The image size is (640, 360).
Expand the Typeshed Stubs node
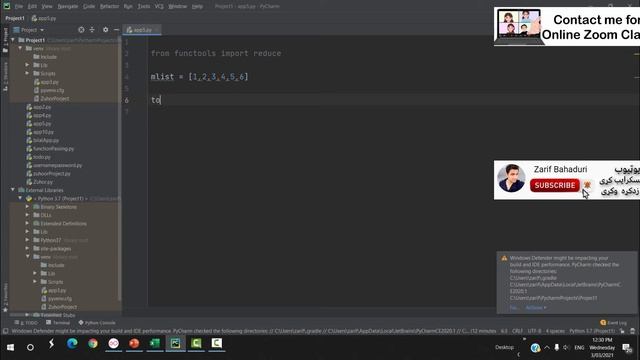click(x=27, y=315)
